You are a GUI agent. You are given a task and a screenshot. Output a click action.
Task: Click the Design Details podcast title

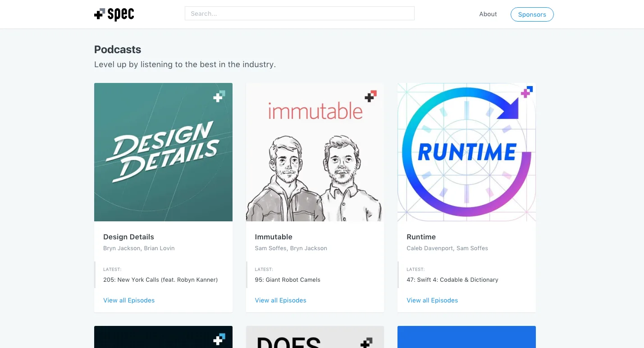point(128,237)
